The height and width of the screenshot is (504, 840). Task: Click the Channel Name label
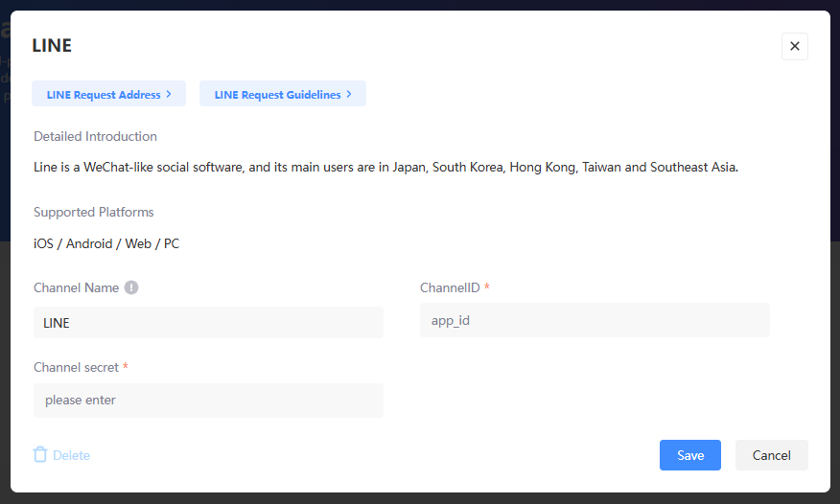(x=76, y=287)
